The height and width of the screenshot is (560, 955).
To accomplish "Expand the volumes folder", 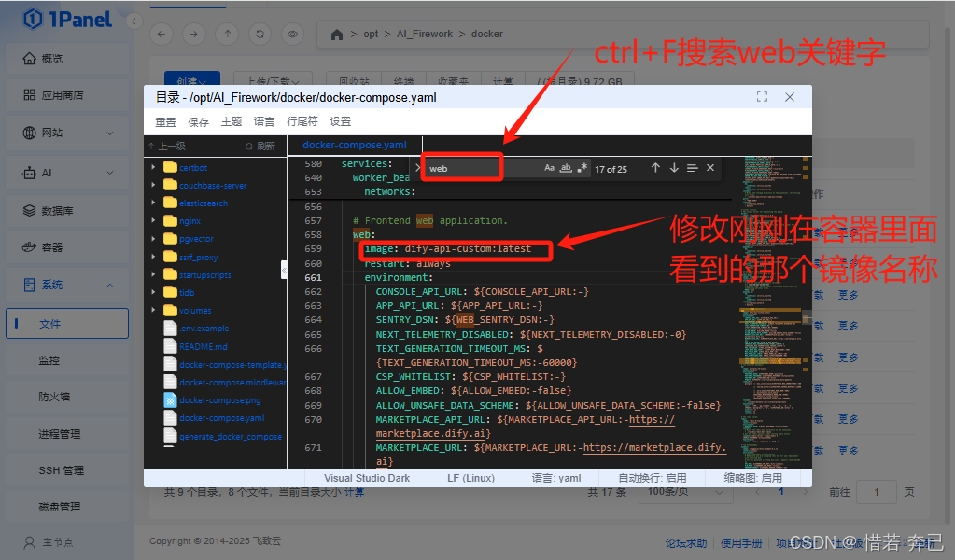I will tap(153, 311).
